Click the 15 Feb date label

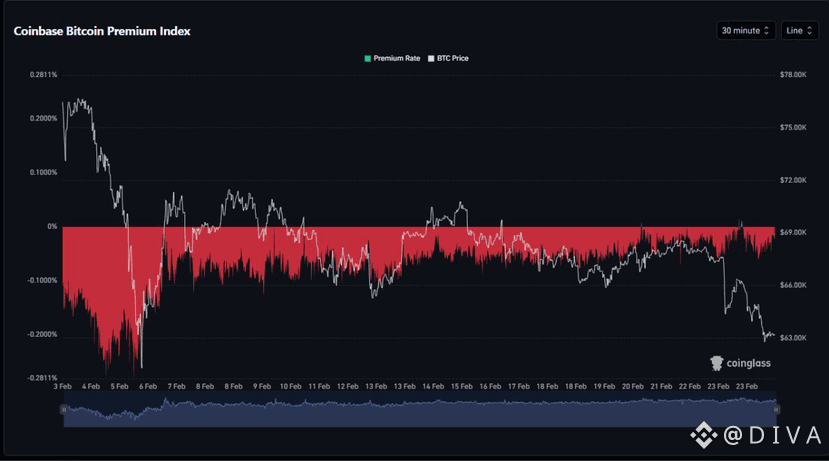coord(462,386)
